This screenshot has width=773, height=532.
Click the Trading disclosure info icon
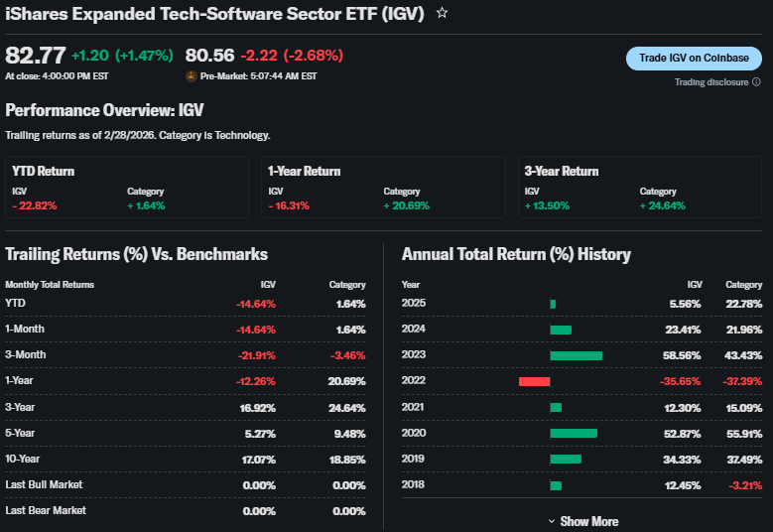tap(756, 82)
